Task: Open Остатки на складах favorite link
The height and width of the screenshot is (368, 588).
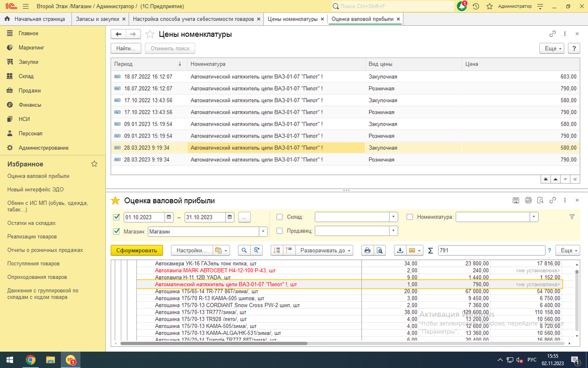Action: (31, 223)
